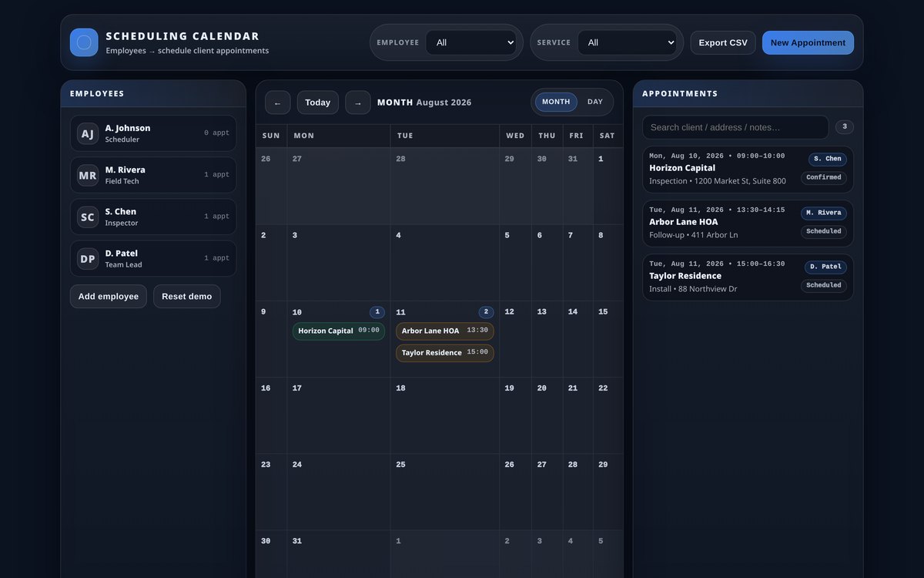The image size is (924, 578).
Task: Jump to Today in calendar
Action: pos(318,102)
